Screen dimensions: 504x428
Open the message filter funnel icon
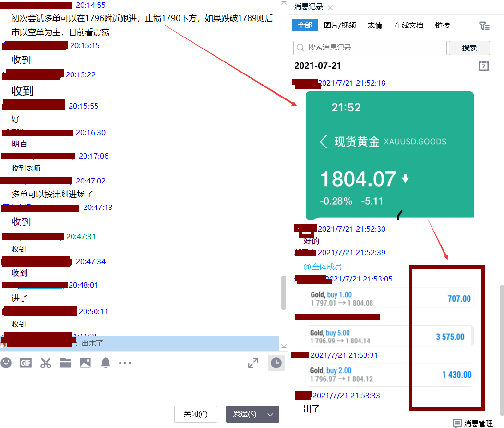tap(484, 26)
